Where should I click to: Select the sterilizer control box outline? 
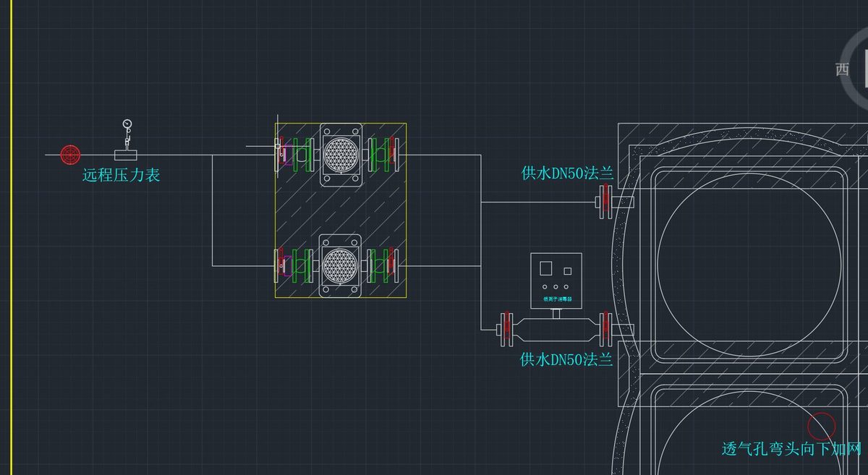[x=556, y=281]
